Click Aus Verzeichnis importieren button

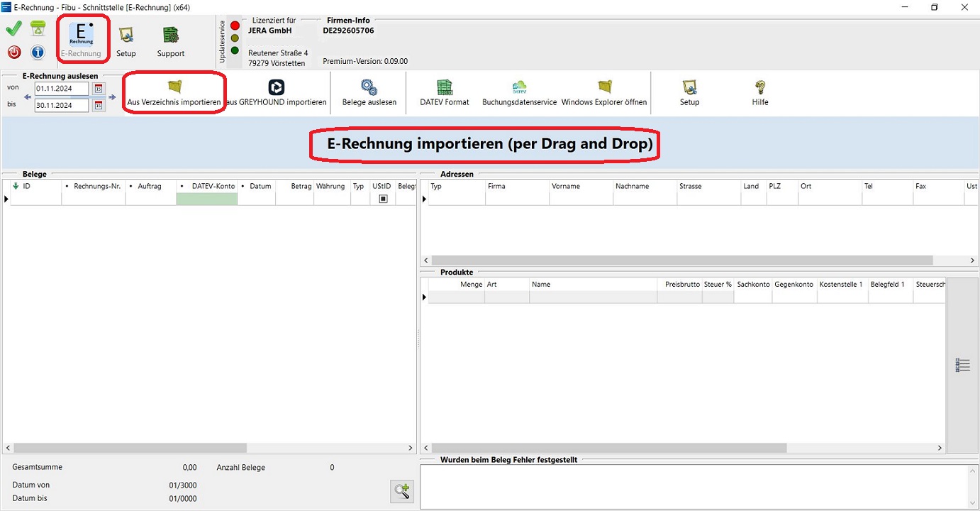(174, 92)
